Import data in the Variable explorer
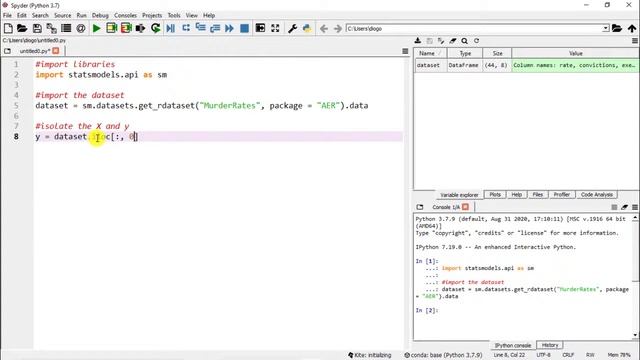Screen dimensions: 640x360 [418, 41]
